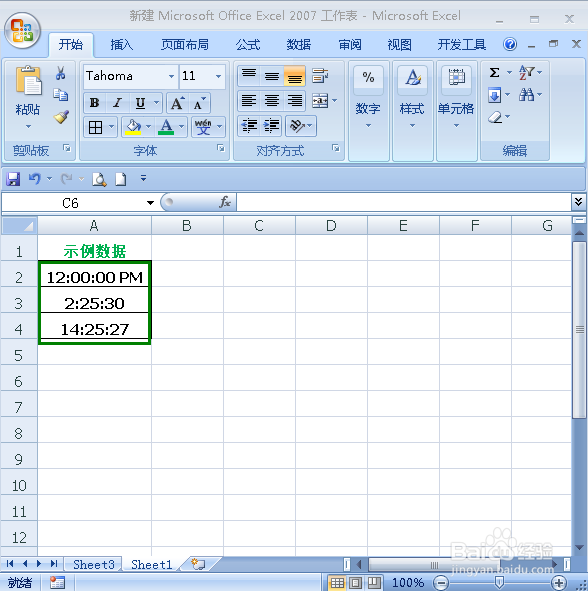Click the text Orientation icon

[297, 126]
